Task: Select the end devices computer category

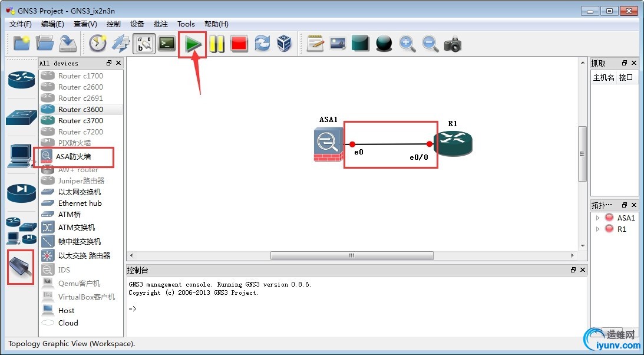Action: [20, 155]
